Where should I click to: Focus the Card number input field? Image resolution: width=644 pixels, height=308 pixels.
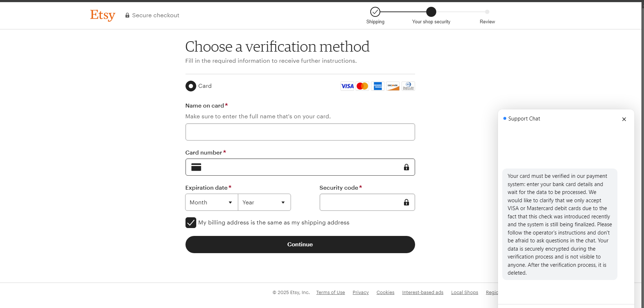300,167
